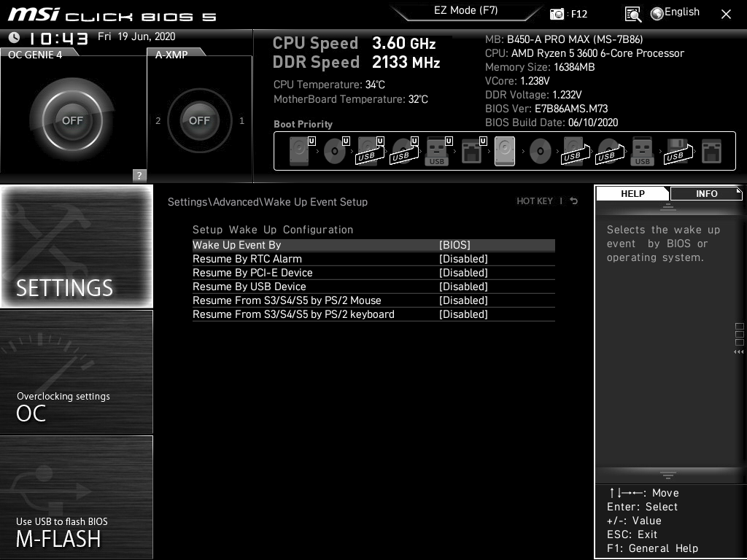Select the legacy network boot icon at far right

(x=712, y=151)
